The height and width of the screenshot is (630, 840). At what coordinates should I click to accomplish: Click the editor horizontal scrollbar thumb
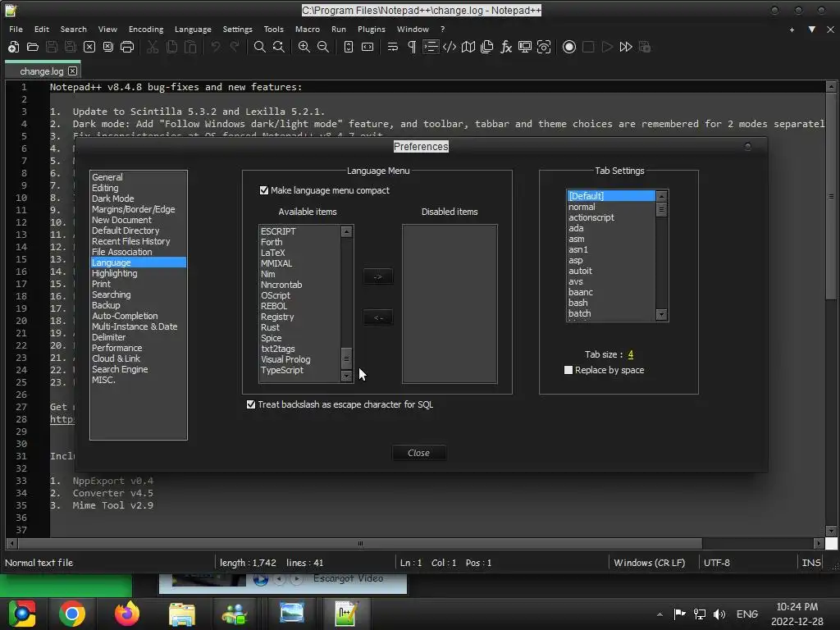360,543
